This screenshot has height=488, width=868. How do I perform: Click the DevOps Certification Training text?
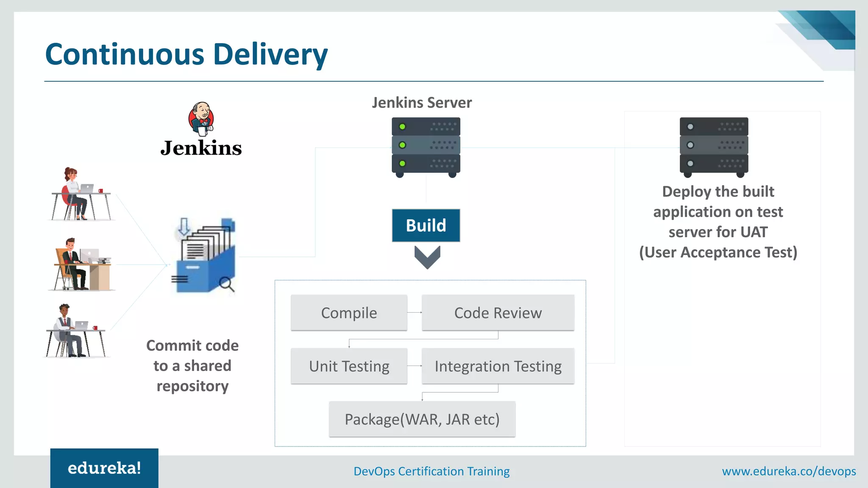(431, 471)
